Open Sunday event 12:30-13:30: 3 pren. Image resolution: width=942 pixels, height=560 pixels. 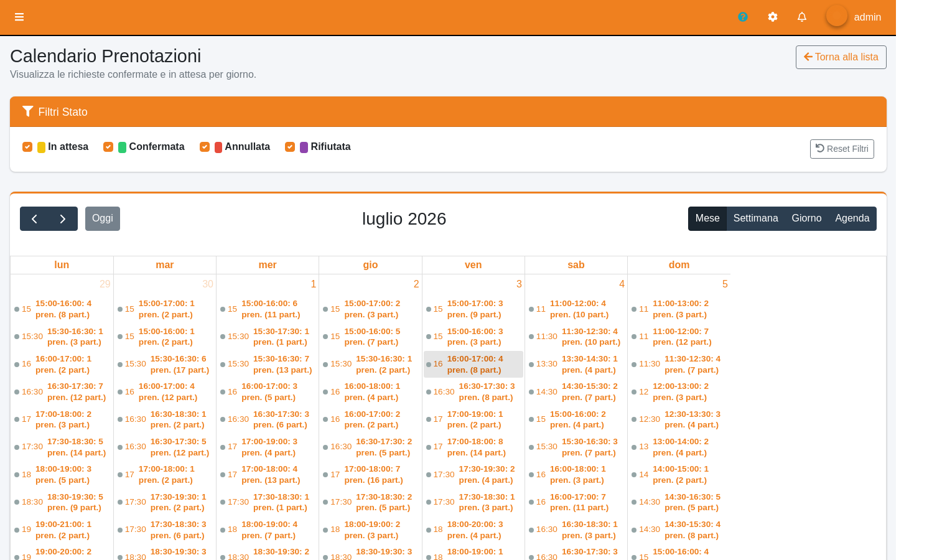tap(679, 419)
